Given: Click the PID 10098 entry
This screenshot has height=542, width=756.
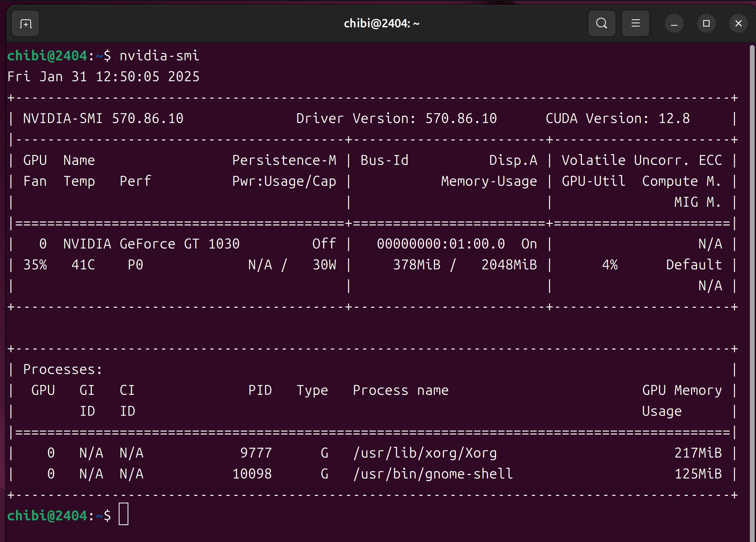Looking at the screenshot, I should 252,474.
